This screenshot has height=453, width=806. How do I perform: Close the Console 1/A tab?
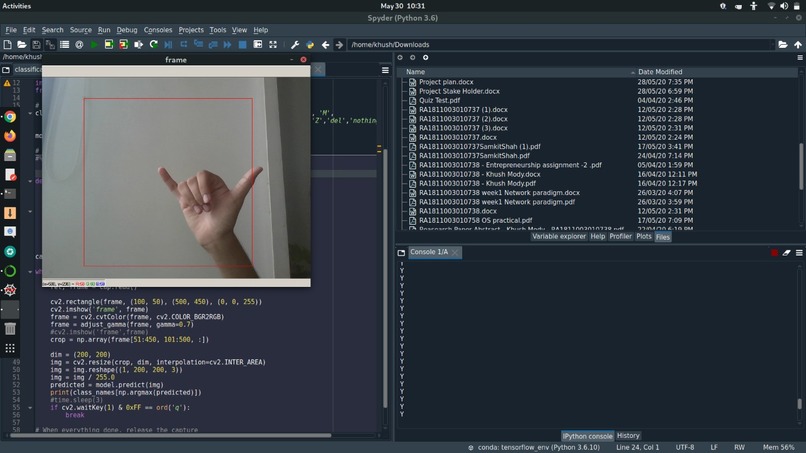coord(455,252)
